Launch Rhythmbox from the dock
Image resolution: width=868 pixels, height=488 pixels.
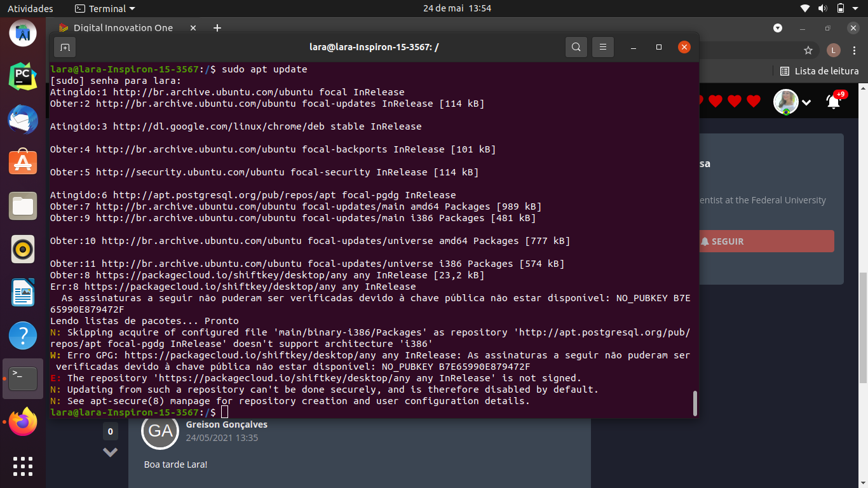pyautogui.click(x=23, y=249)
